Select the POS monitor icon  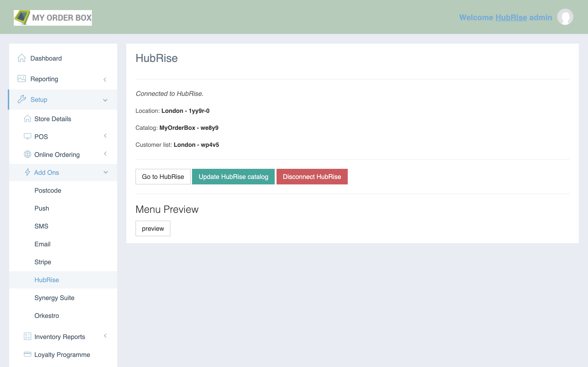[28, 136]
